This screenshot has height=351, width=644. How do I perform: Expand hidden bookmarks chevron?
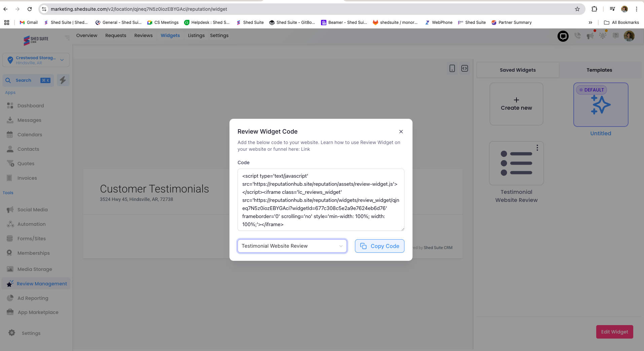pos(590,23)
